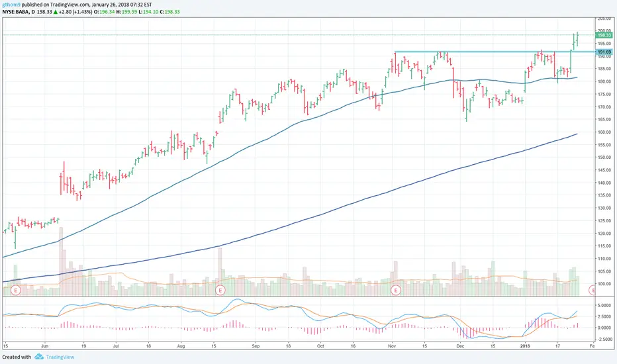Click the 150.00 price axis label
This screenshot has height=364, width=617.
(x=604, y=158)
